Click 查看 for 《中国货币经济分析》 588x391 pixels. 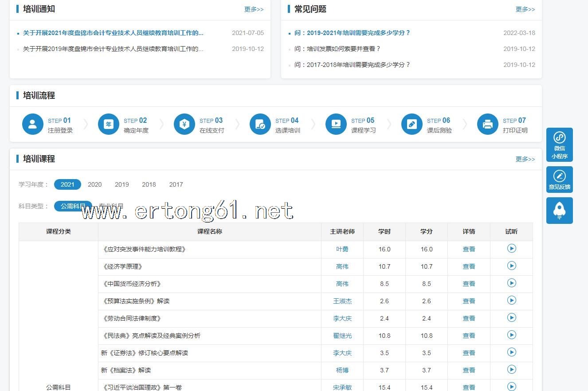point(469,284)
